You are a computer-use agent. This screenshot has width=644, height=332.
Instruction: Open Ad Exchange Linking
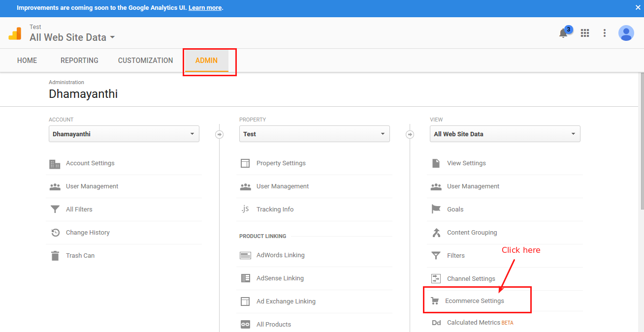[x=286, y=302]
